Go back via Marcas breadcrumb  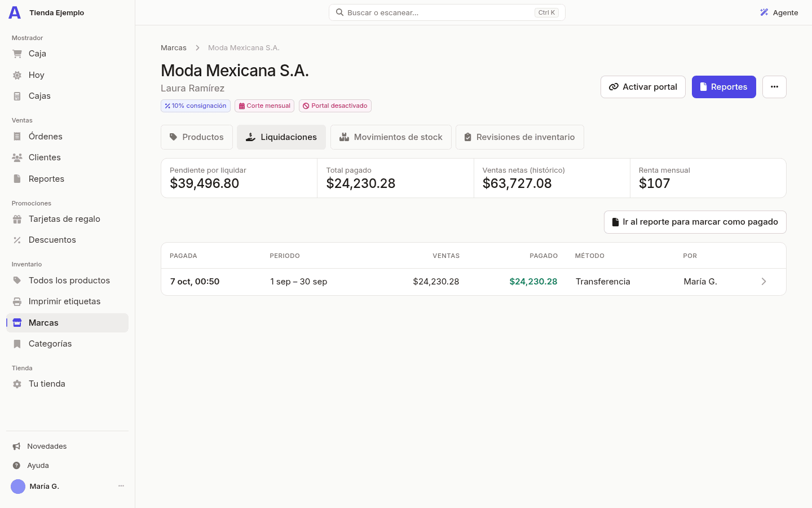tap(174, 48)
